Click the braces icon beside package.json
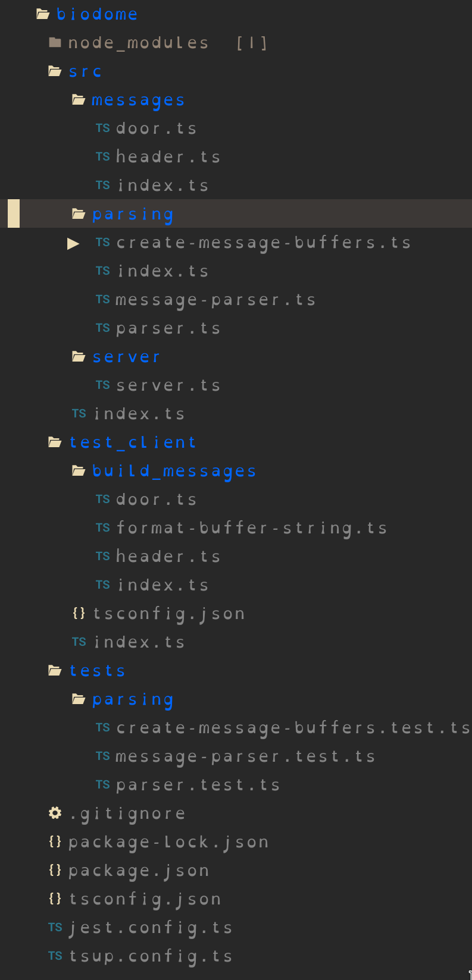 click(x=55, y=869)
